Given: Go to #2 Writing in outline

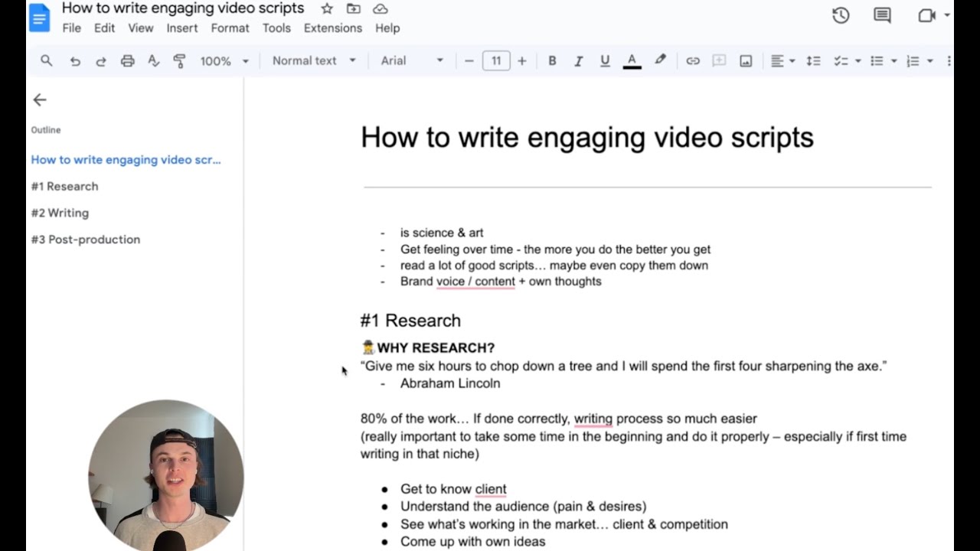Looking at the screenshot, I should pyautogui.click(x=60, y=213).
